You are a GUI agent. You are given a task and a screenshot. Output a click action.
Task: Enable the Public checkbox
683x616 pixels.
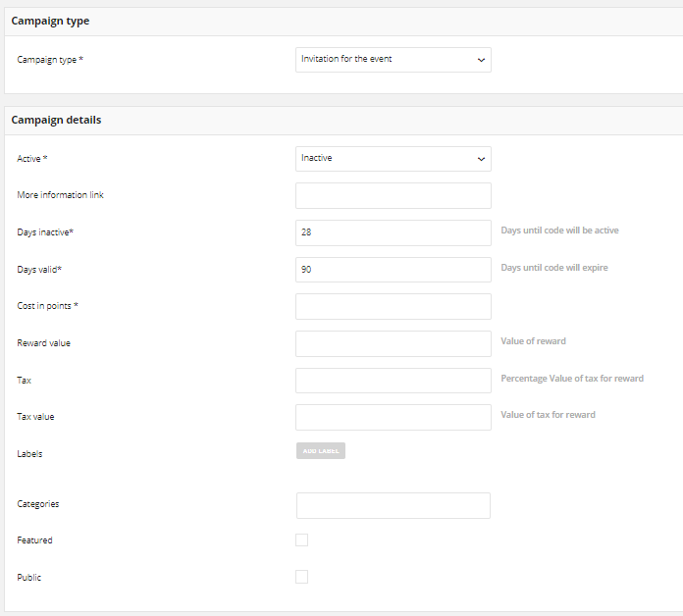pyautogui.click(x=301, y=577)
